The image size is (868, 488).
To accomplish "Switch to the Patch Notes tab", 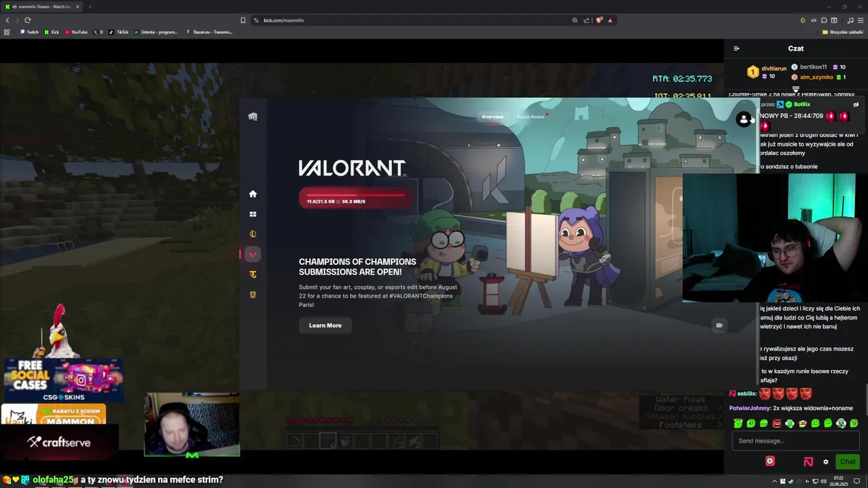I will (530, 117).
